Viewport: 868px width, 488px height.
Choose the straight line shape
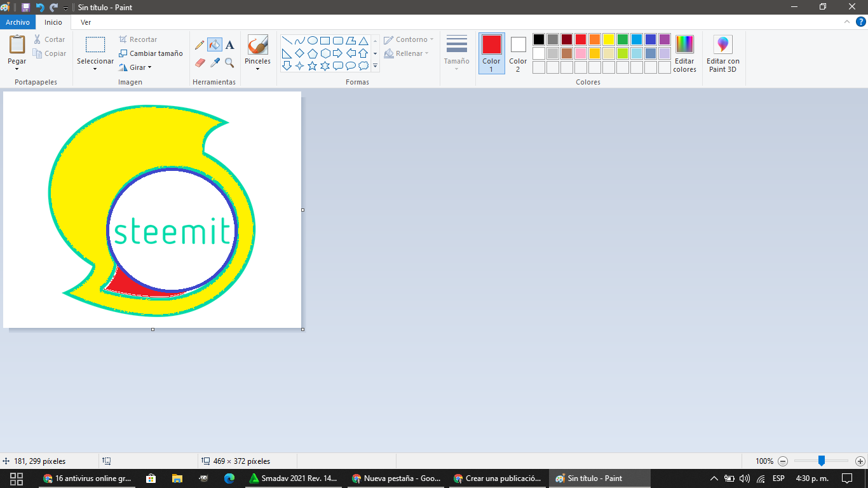pyautogui.click(x=287, y=40)
